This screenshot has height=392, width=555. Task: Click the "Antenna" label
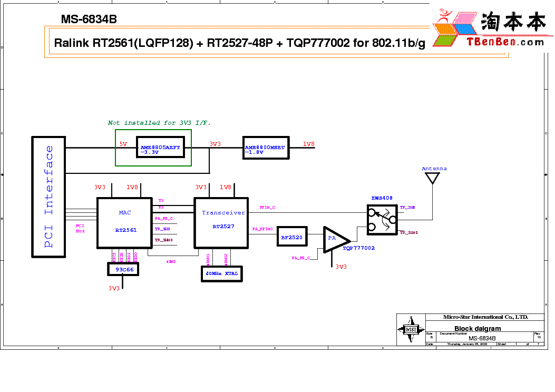coord(434,169)
